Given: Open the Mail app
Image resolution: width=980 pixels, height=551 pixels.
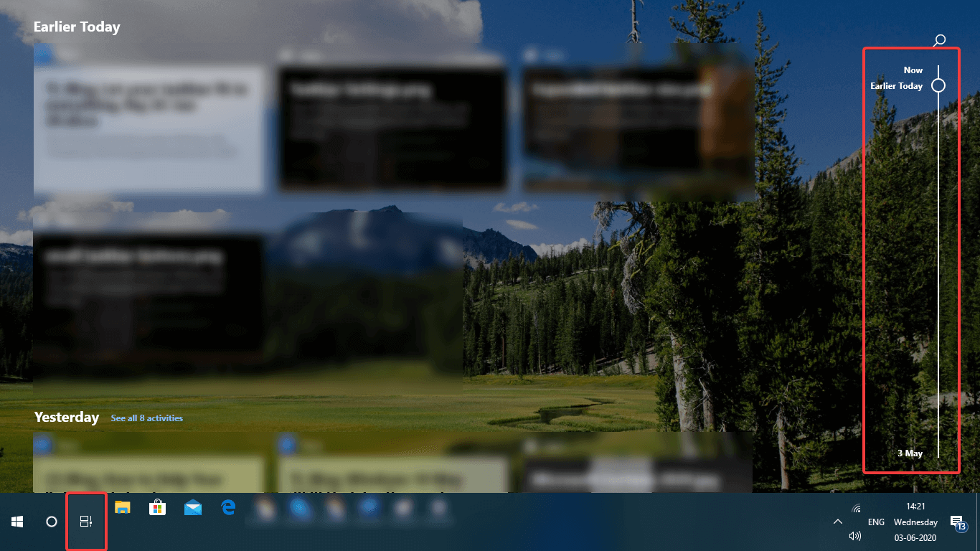Looking at the screenshot, I should [x=192, y=508].
